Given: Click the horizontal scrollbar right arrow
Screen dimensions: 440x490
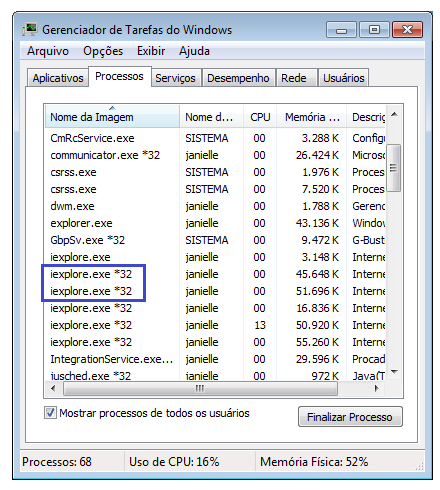Looking at the screenshot, I should (377, 388).
